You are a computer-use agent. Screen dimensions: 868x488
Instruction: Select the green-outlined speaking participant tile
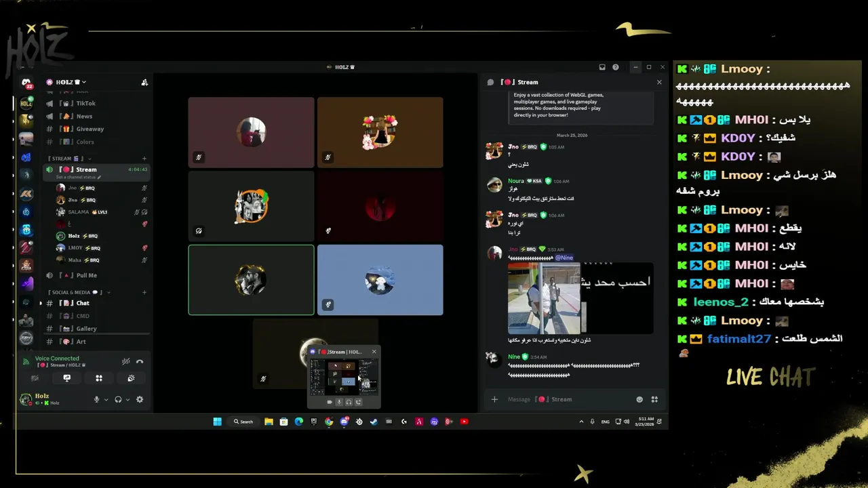(x=251, y=280)
